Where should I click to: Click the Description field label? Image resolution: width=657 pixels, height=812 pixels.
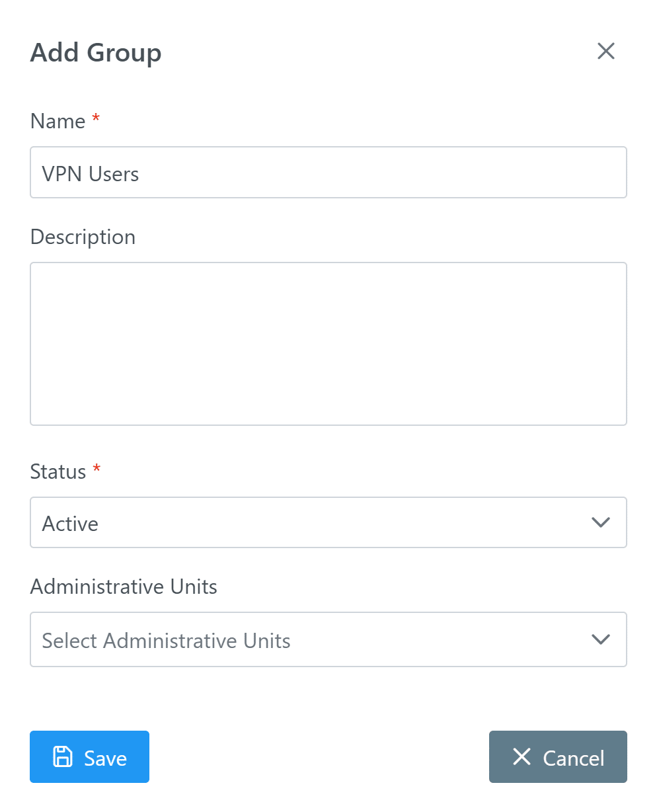click(83, 237)
